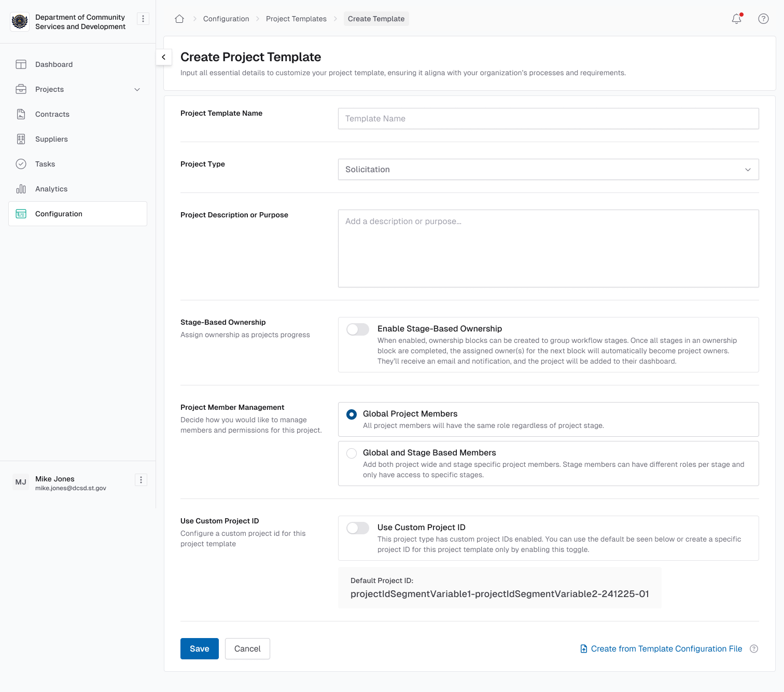Enable Stage-Based Ownership toggle
Image resolution: width=784 pixels, height=692 pixels.
[x=358, y=329]
